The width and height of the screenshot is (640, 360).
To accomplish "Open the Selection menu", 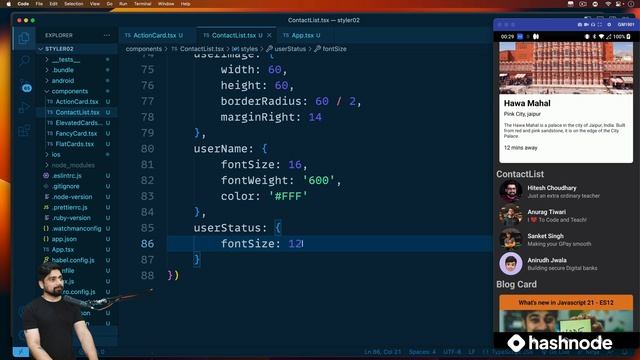I will (x=74, y=4).
